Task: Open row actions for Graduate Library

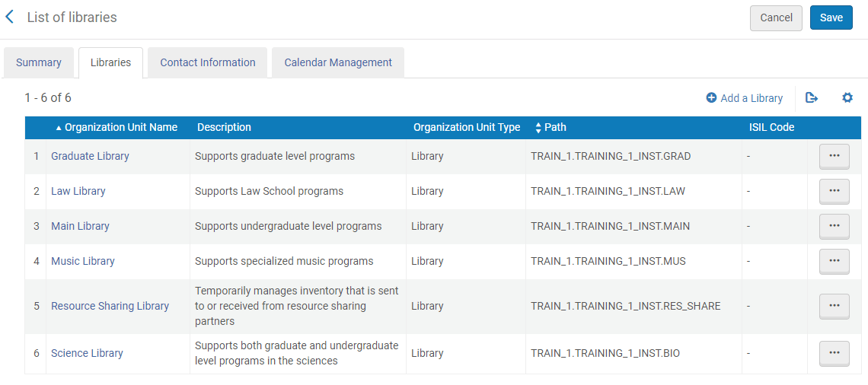Action: click(834, 156)
